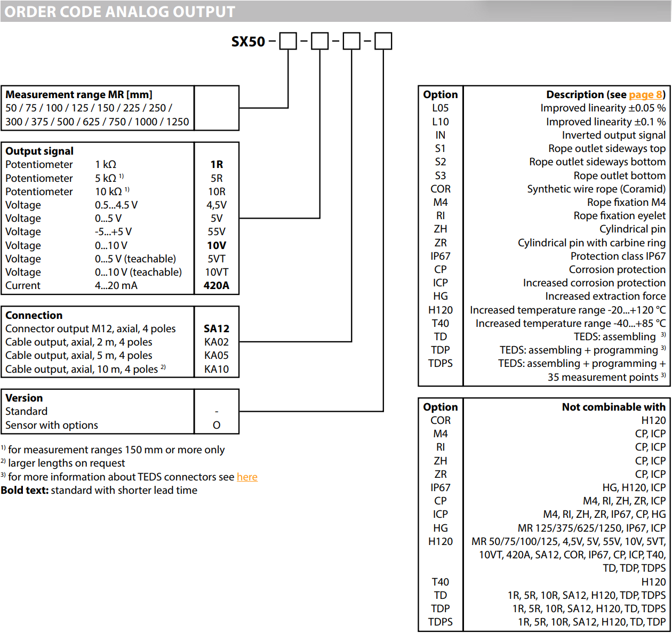Select output code '10R'

point(217,191)
